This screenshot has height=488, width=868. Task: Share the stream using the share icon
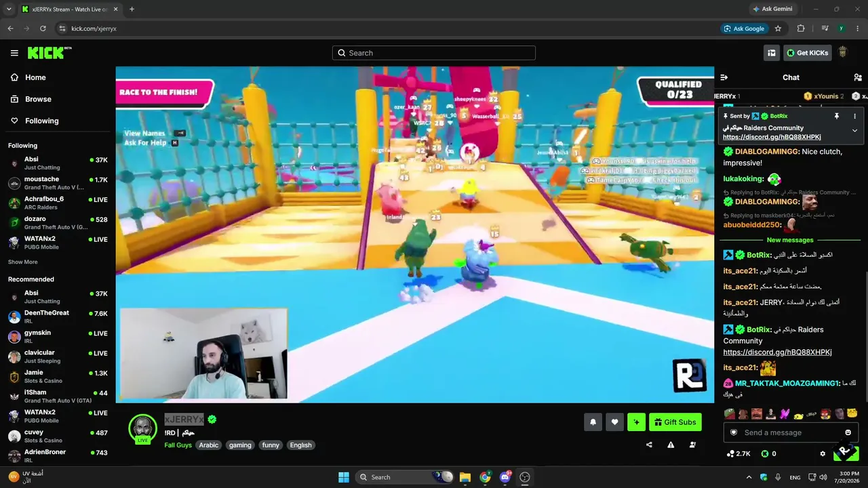coord(649,445)
